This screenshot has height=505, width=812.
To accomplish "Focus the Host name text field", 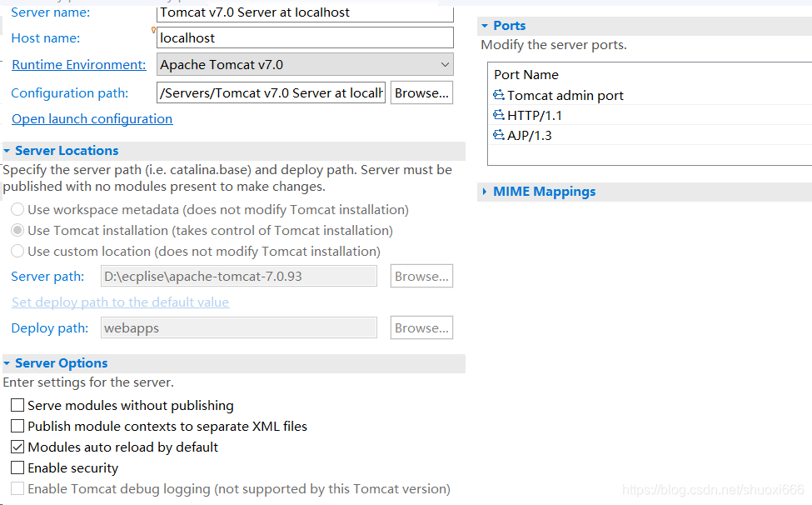I will tap(305, 37).
